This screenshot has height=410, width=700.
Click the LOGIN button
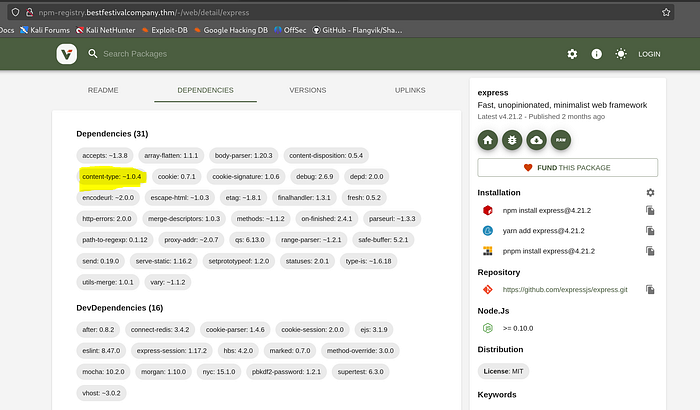(649, 54)
